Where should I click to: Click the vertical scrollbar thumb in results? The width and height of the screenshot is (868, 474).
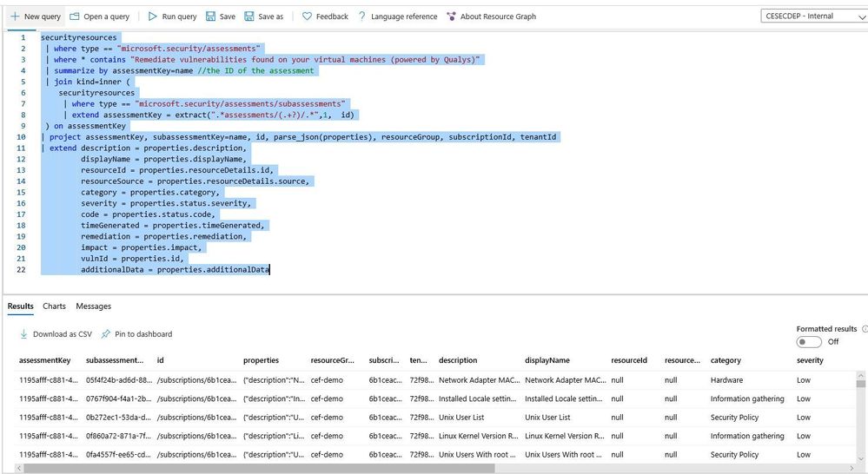[861, 384]
